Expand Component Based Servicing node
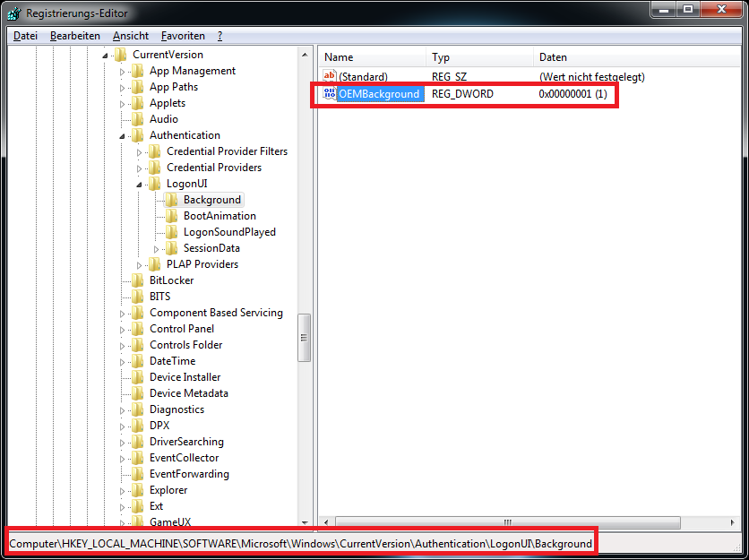This screenshot has height=560, width=749. point(122,314)
